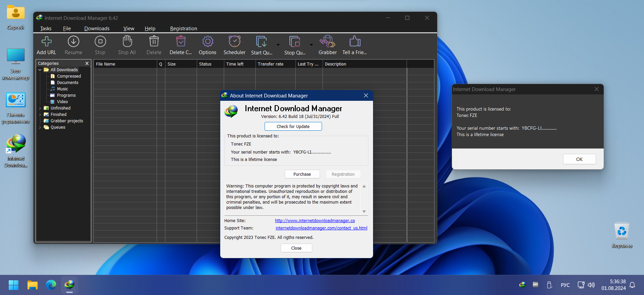Screen dimensions: 644x295
Task: Sort by the Size column header
Action: tap(181, 64)
